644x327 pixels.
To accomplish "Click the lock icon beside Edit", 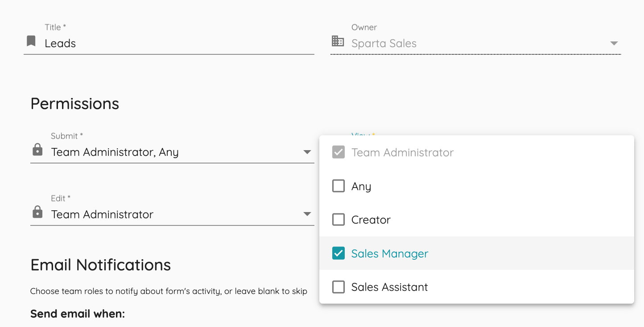I will [x=38, y=212].
